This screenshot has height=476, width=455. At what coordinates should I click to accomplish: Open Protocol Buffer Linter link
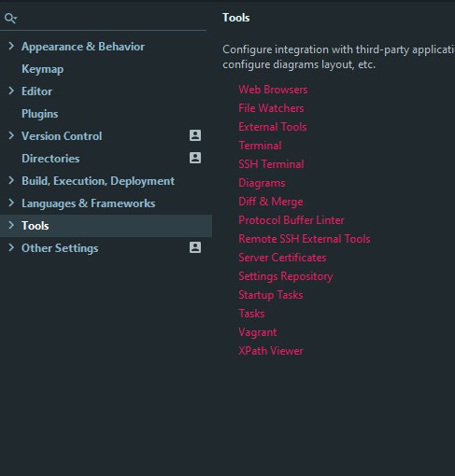click(291, 220)
